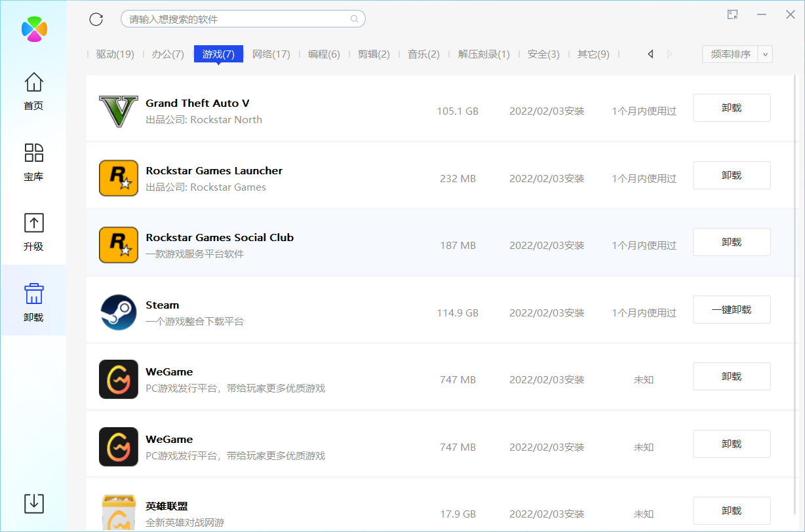Screen dimensions: 805x532
Task: Click the Rockstar Games Launcher name
Action: (214, 170)
